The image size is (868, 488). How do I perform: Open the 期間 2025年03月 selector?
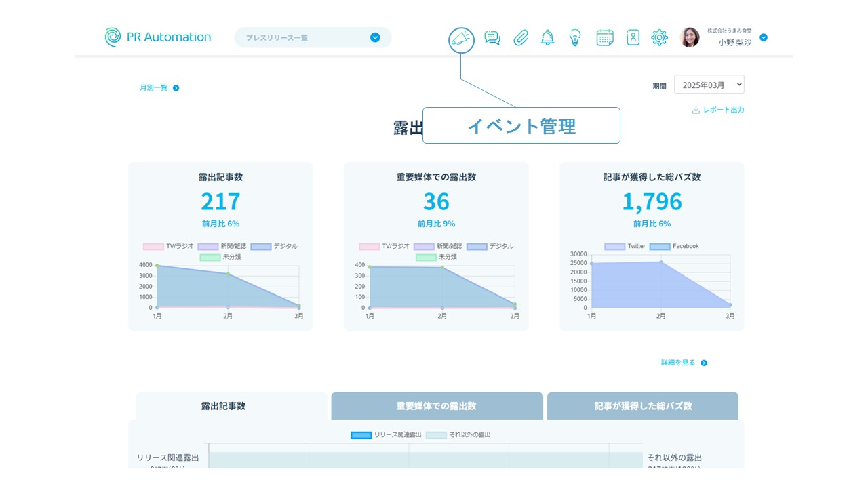(709, 85)
